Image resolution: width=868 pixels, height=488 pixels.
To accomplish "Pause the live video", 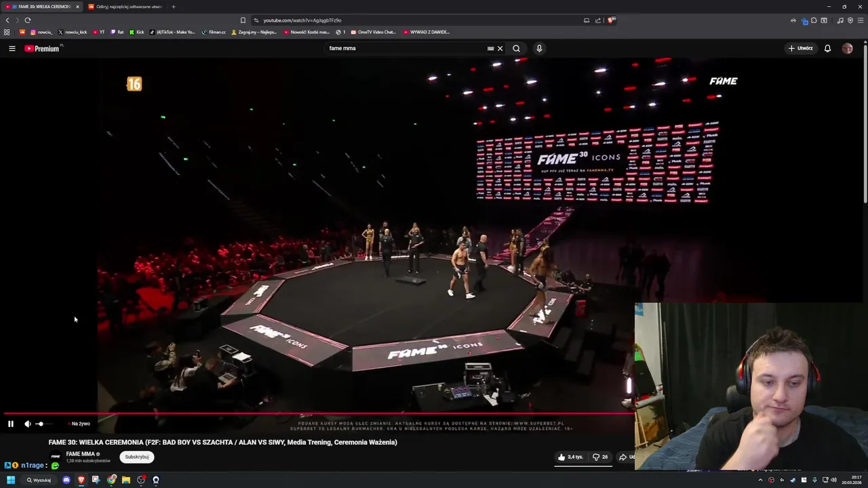I will tap(11, 424).
